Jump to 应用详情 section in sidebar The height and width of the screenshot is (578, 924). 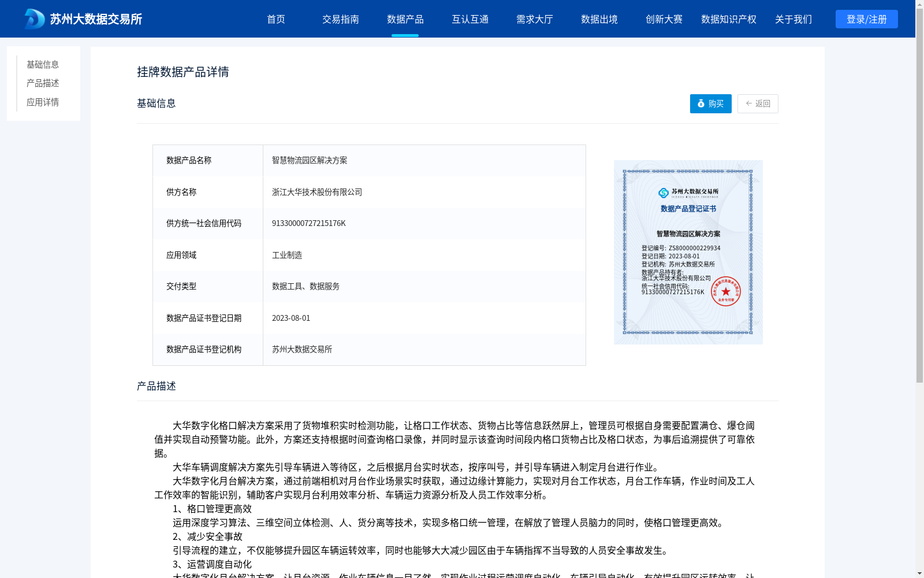click(43, 102)
